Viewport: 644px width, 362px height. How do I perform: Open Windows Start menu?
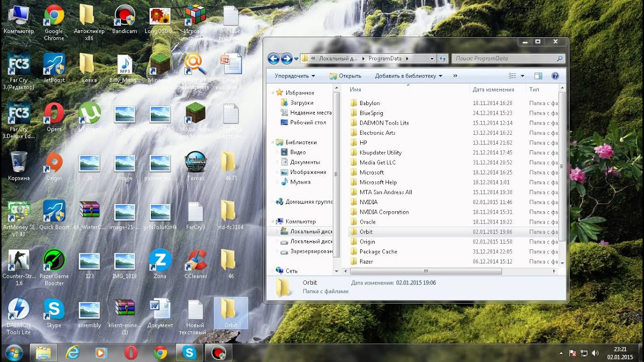14,352
